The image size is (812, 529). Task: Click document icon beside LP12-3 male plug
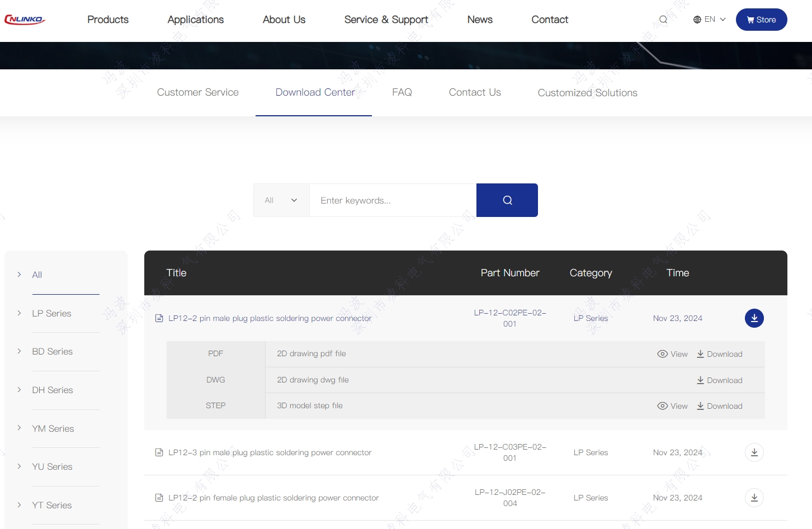click(159, 452)
